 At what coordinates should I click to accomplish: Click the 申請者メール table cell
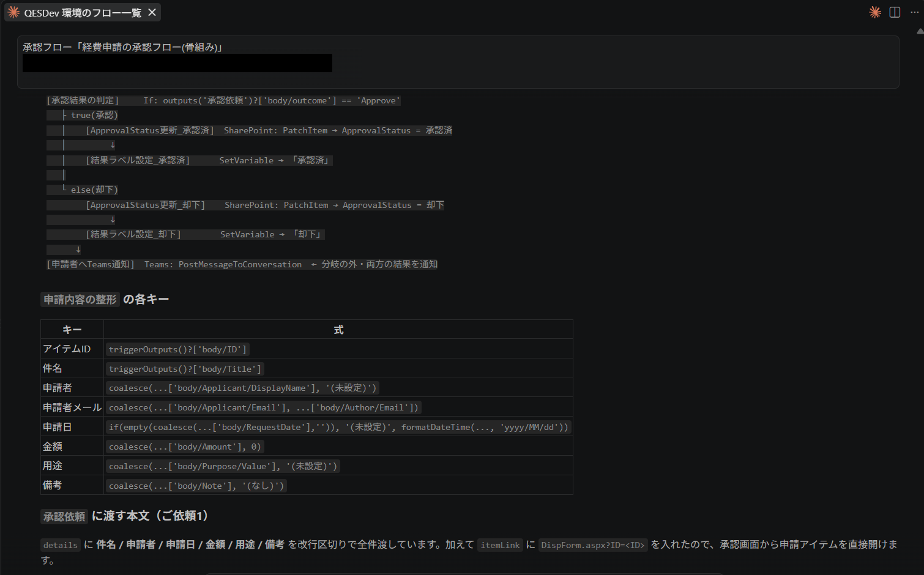pos(72,407)
